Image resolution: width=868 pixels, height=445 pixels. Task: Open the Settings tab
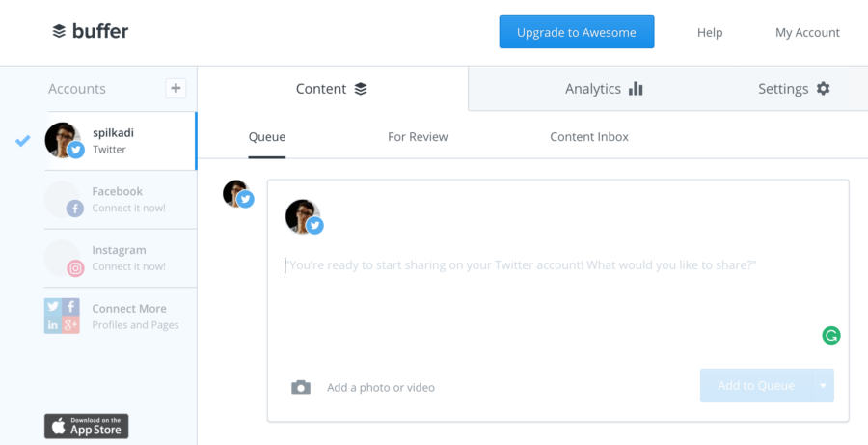(x=794, y=89)
